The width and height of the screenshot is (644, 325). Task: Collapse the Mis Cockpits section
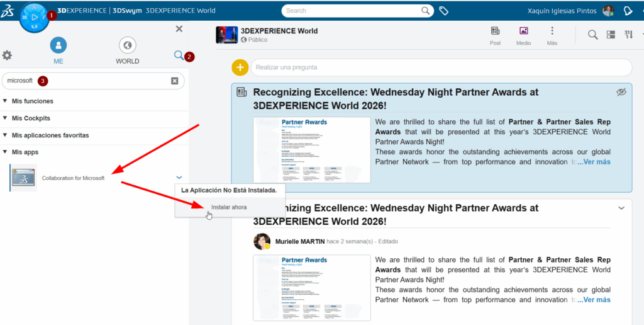tap(5, 118)
